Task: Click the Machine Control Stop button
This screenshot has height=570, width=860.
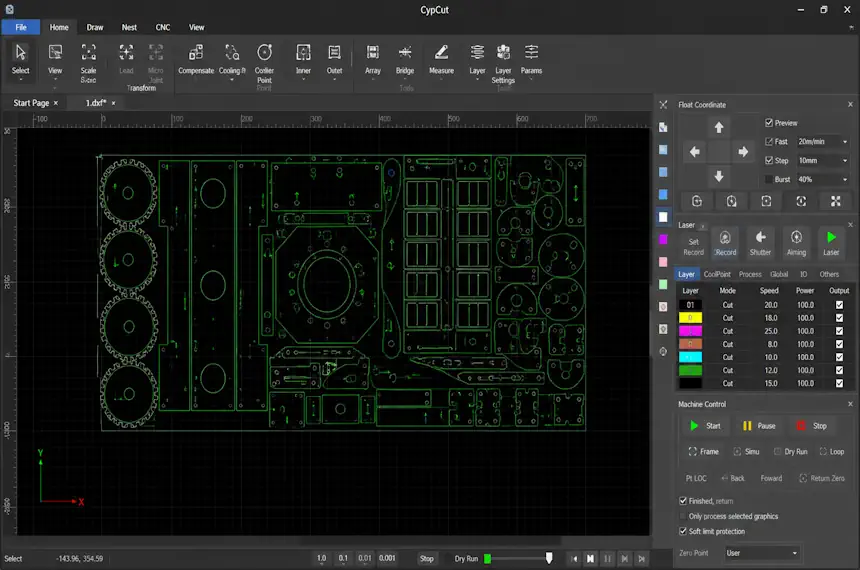Action: (812, 426)
